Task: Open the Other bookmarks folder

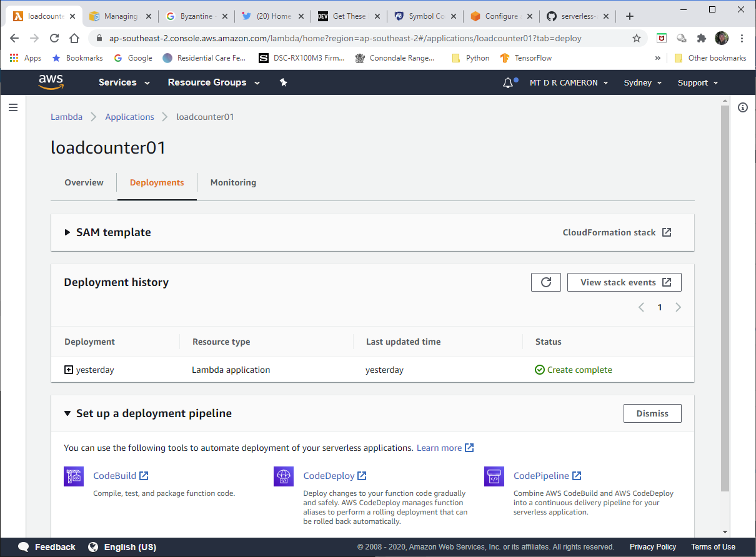Action: tap(710, 58)
